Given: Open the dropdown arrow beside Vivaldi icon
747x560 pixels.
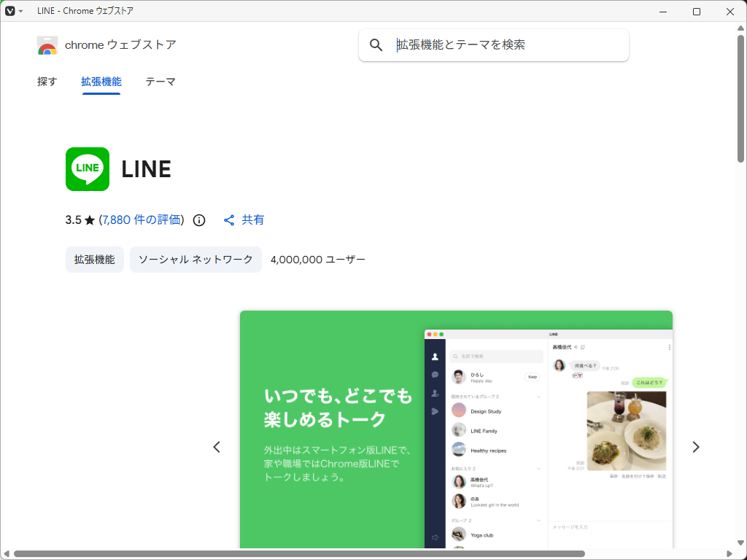Looking at the screenshot, I should (20, 11).
